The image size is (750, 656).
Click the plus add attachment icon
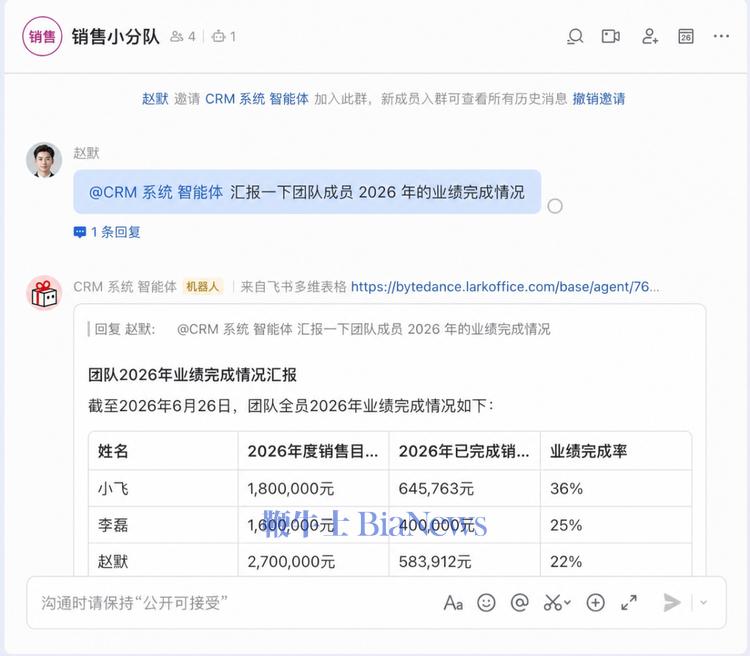(x=596, y=603)
